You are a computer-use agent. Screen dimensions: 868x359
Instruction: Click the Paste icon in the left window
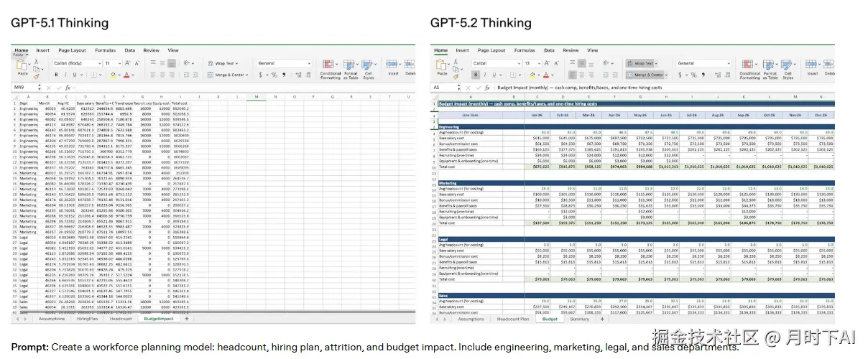22,65
